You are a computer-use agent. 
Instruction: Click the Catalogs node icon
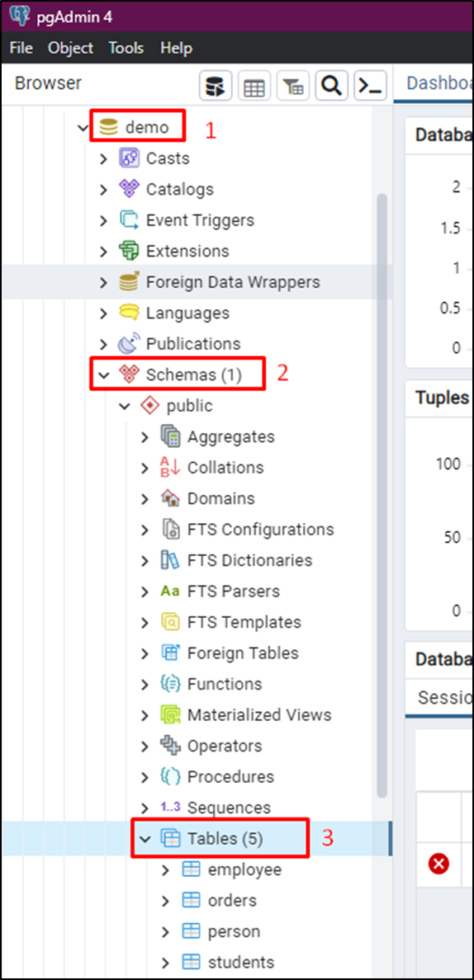tap(129, 189)
